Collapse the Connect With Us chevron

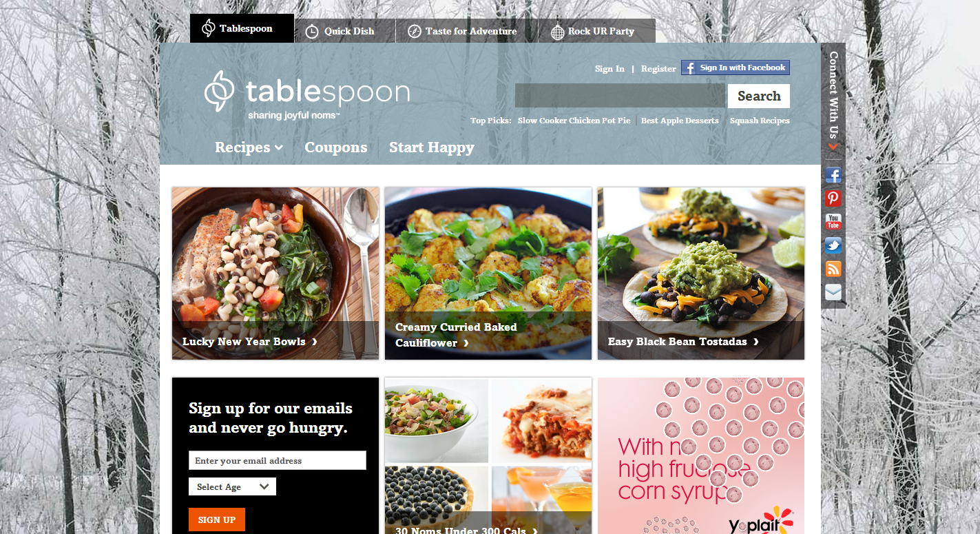(833, 146)
